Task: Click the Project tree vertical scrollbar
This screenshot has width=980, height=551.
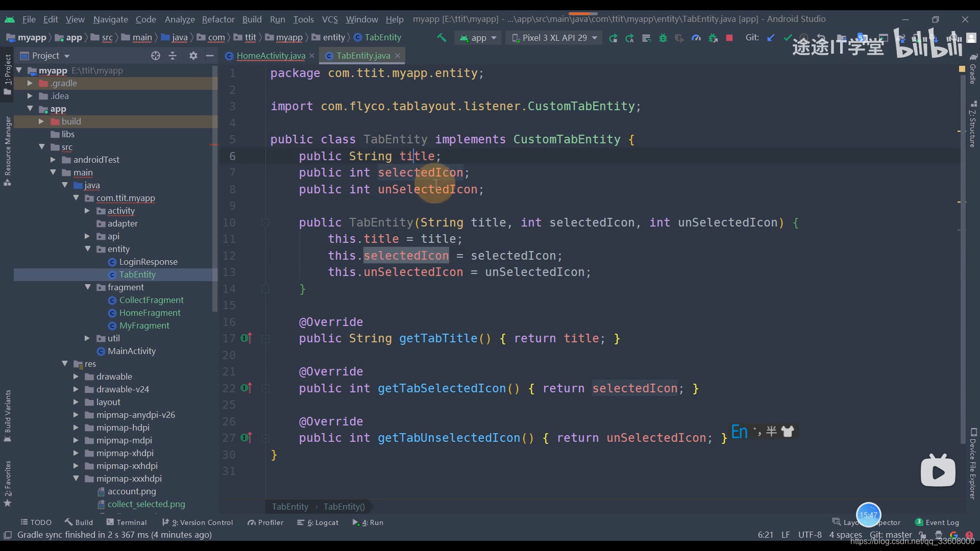Action: click(x=215, y=189)
